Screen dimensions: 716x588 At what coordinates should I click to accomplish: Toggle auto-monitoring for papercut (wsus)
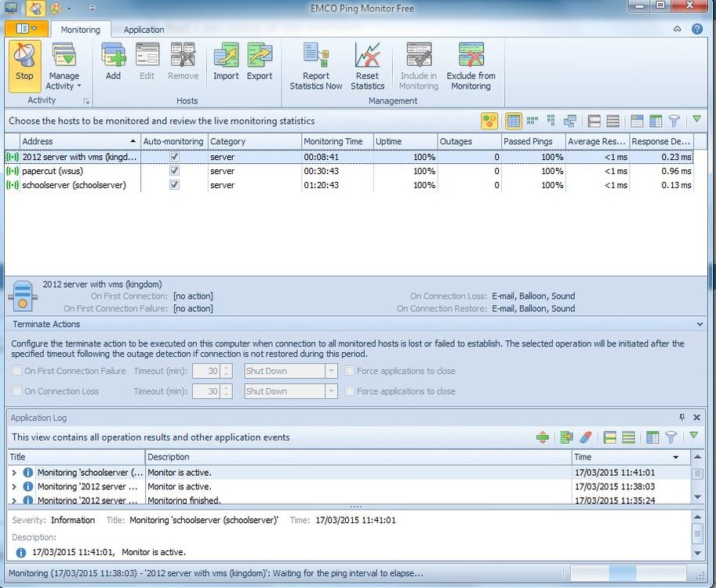[174, 171]
